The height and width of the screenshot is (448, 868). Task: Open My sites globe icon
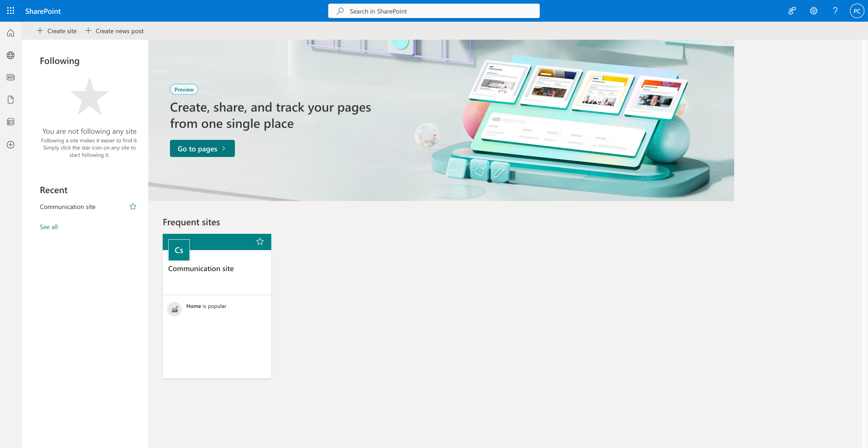click(x=11, y=55)
